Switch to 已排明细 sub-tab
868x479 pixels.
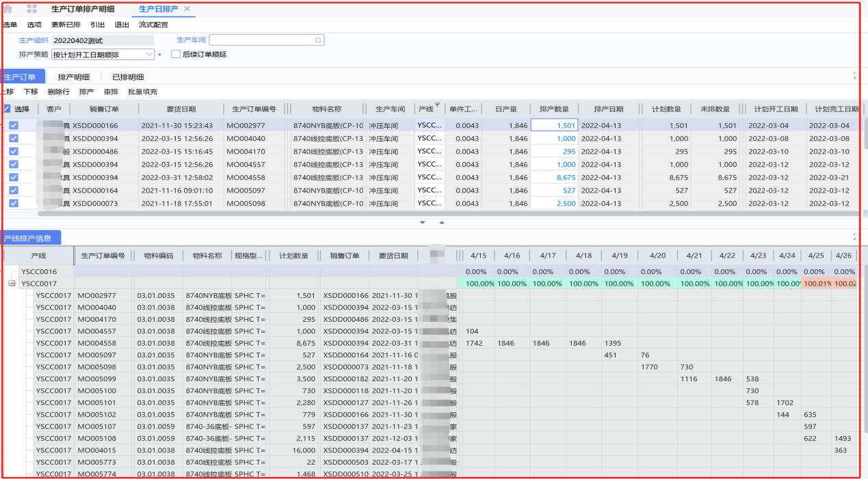128,77
